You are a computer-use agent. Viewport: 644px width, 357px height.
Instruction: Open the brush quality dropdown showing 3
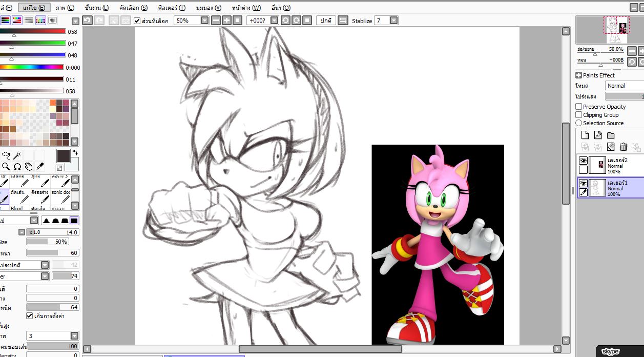pyautogui.click(x=74, y=335)
